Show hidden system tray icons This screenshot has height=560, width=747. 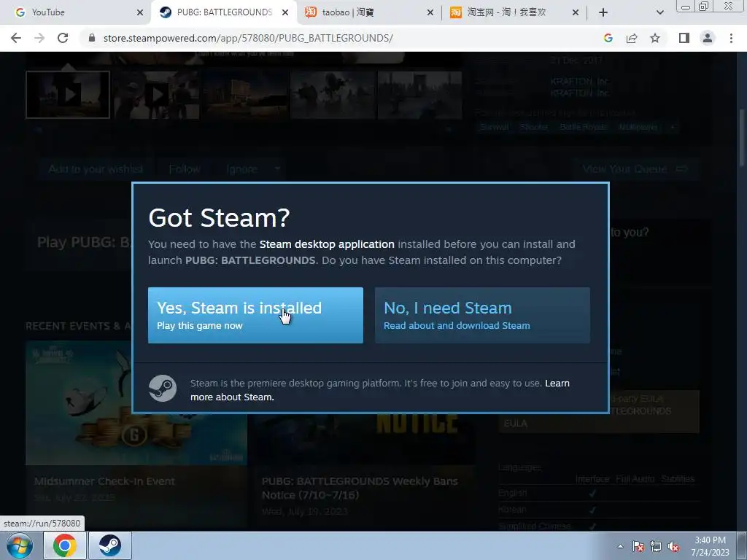pyautogui.click(x=620, y=546)
